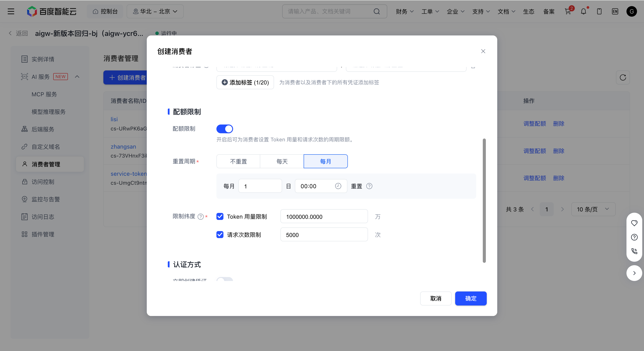Open 访问日志 in the sidebar
This screenshot has height=351, width=644.
pyautogui.click(x=50, y=217)
